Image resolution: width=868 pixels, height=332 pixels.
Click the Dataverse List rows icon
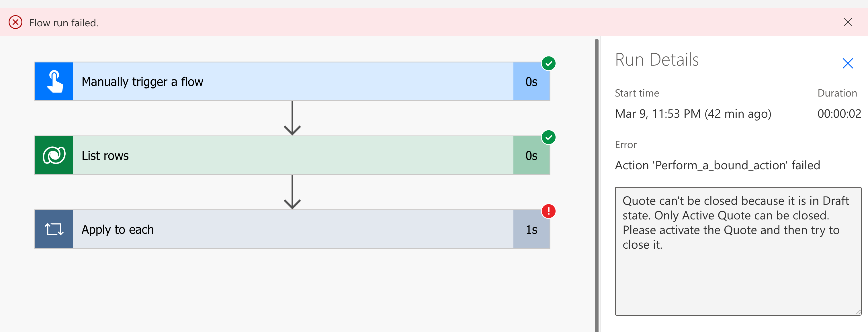coord(54,155)
